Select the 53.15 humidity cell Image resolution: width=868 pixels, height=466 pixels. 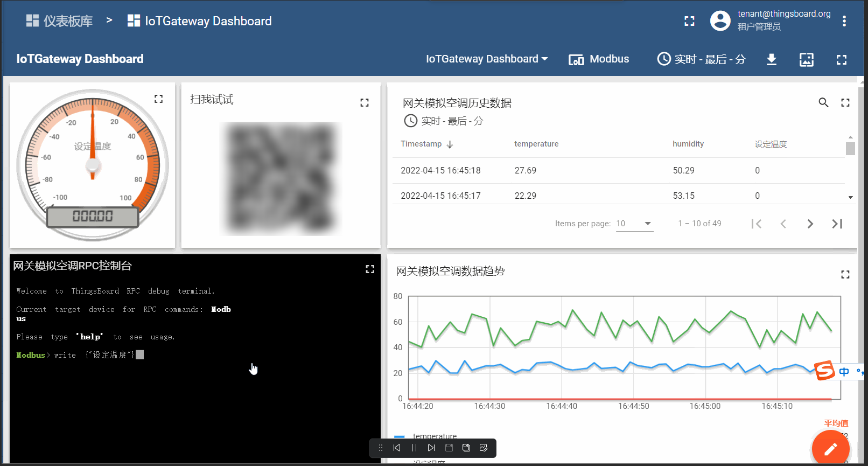(683, 196)
